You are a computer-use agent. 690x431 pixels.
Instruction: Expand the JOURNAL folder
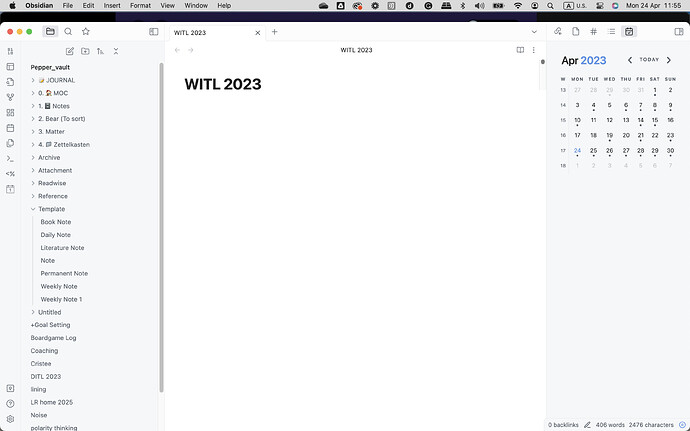[x=33, y=80]
